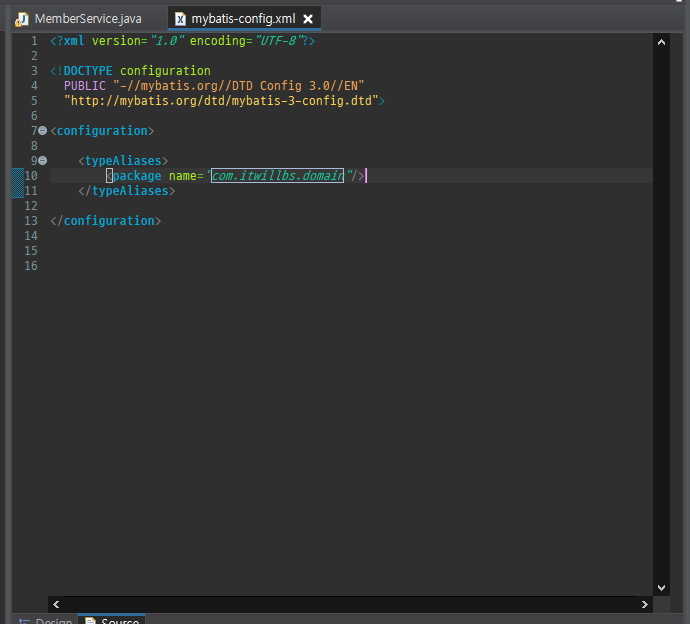Collapse the typeAliases element at line 9

[x=43, y=161]
